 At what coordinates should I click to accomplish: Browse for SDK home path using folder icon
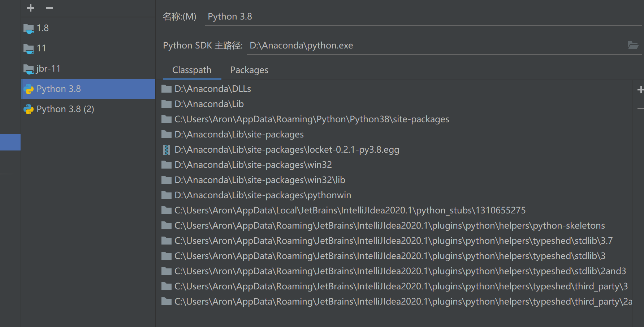[x=633, y=46]
